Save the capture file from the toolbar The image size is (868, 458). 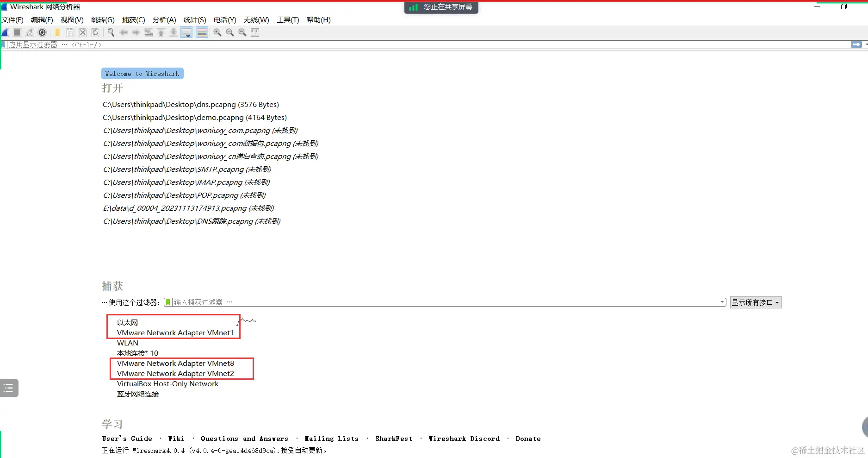click(x=70, y=32)
